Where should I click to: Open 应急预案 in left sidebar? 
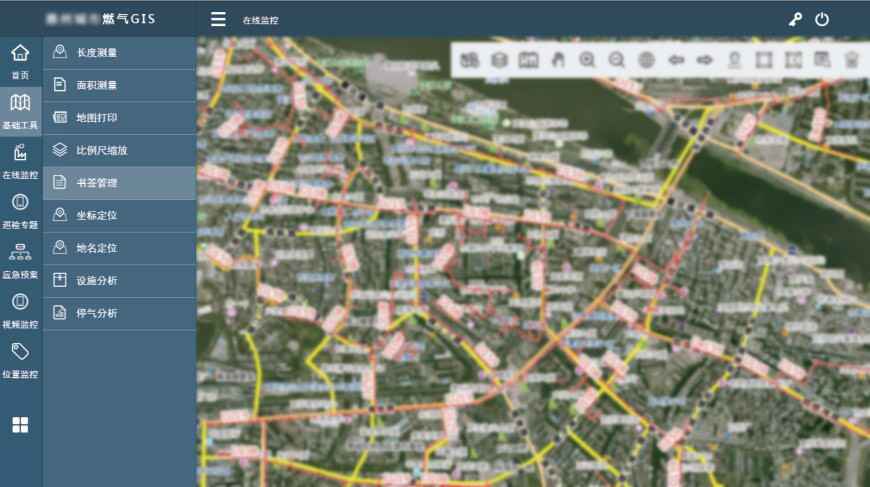20,260
